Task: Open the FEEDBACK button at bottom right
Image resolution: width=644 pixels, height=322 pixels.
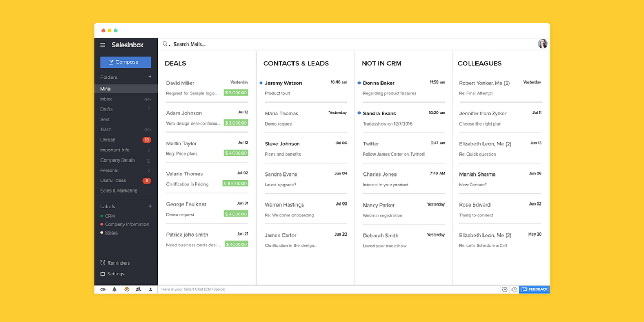Action: [535, 289]
